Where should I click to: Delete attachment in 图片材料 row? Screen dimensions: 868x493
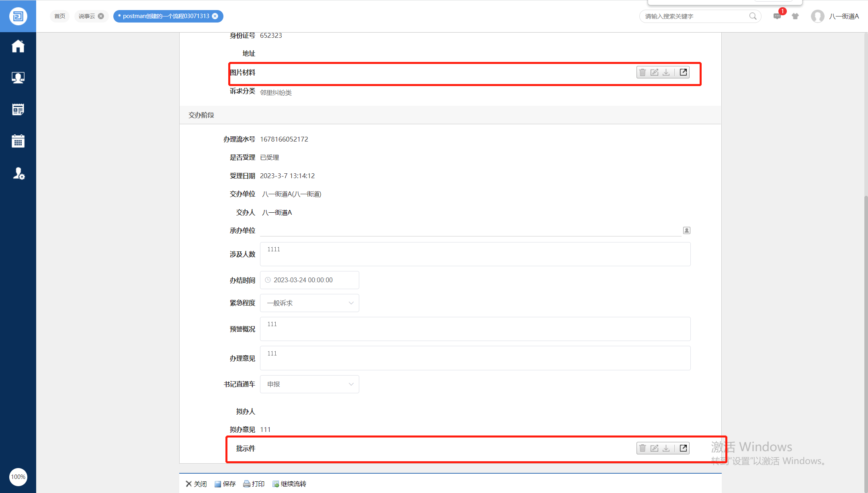click(x=643, y=72)
